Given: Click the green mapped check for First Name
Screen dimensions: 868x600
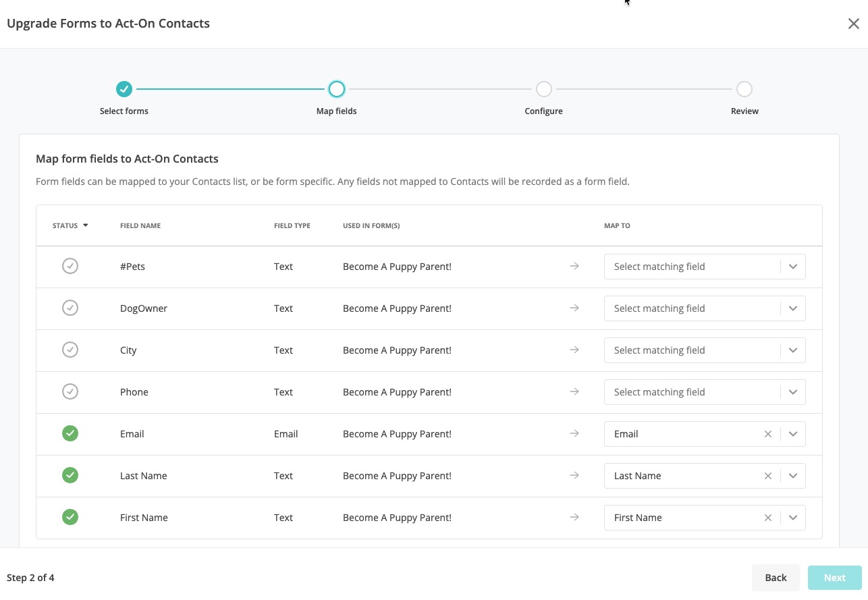Looking at the screenshot, I should tap(70, 517).
